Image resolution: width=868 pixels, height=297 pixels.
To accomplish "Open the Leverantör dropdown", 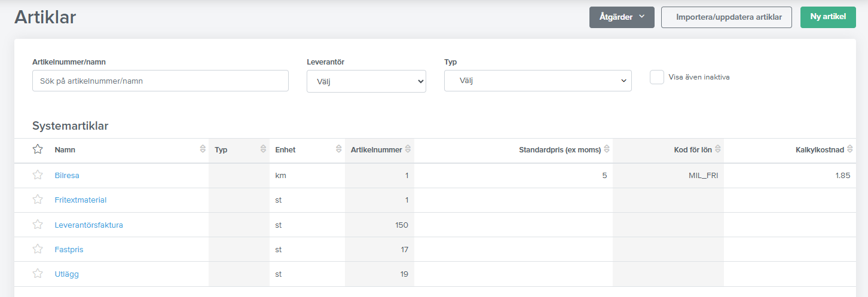I will [366, 81].
